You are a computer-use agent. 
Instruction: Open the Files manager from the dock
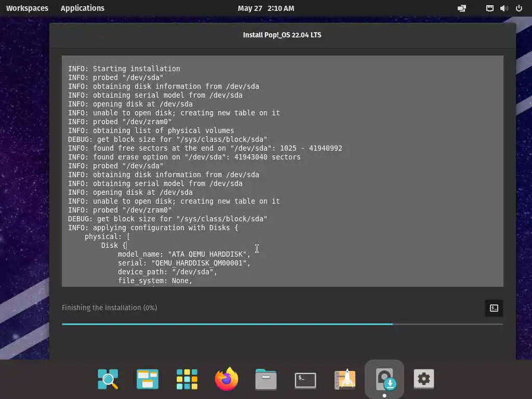click(x=265, y=379)
